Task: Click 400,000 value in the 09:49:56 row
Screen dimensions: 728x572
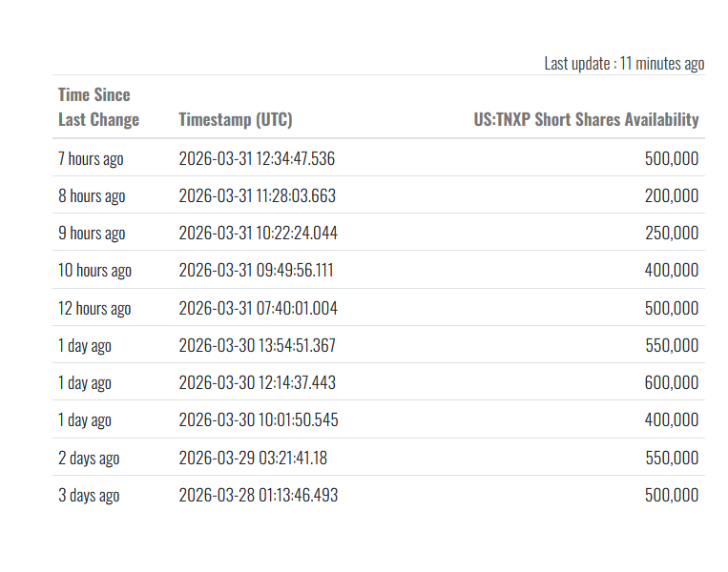Action: [672, 270]
